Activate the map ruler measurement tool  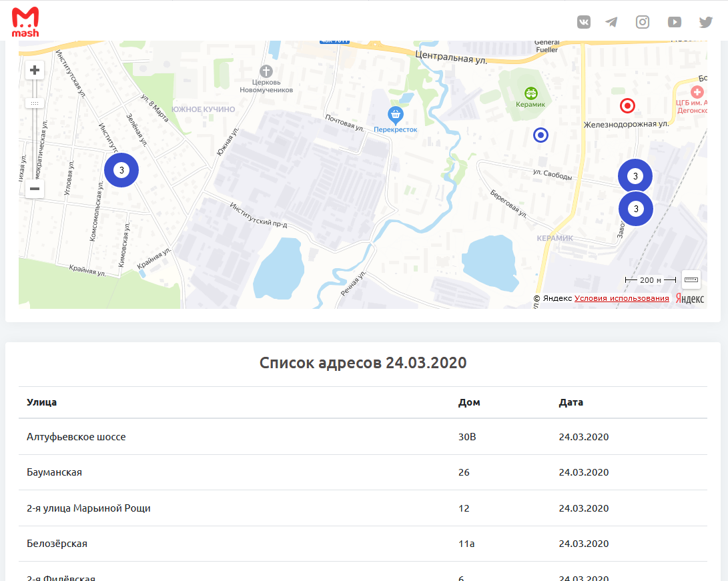tap(691, 279)
